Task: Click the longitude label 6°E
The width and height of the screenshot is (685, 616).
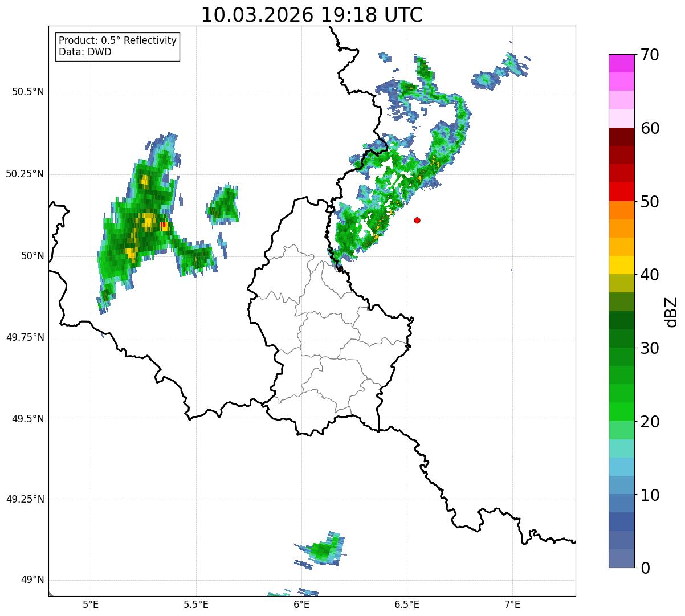Action: point(301,605)
